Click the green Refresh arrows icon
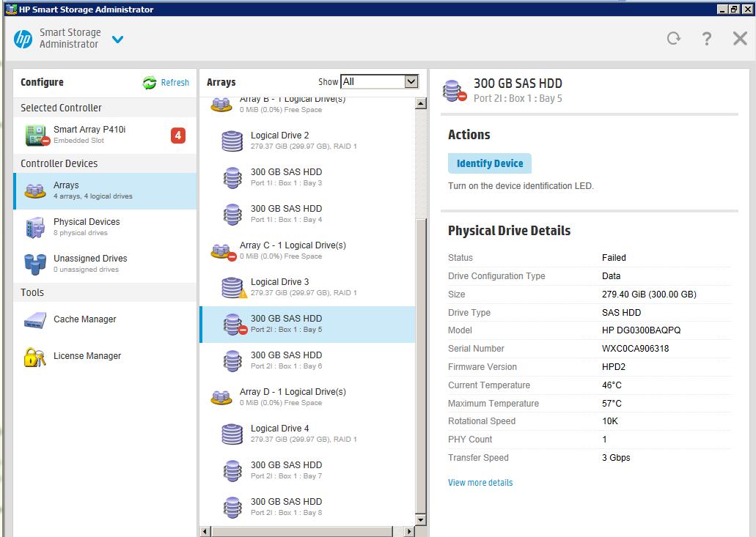756x537 pixels. pyautogui.click(x=150, y=83)
